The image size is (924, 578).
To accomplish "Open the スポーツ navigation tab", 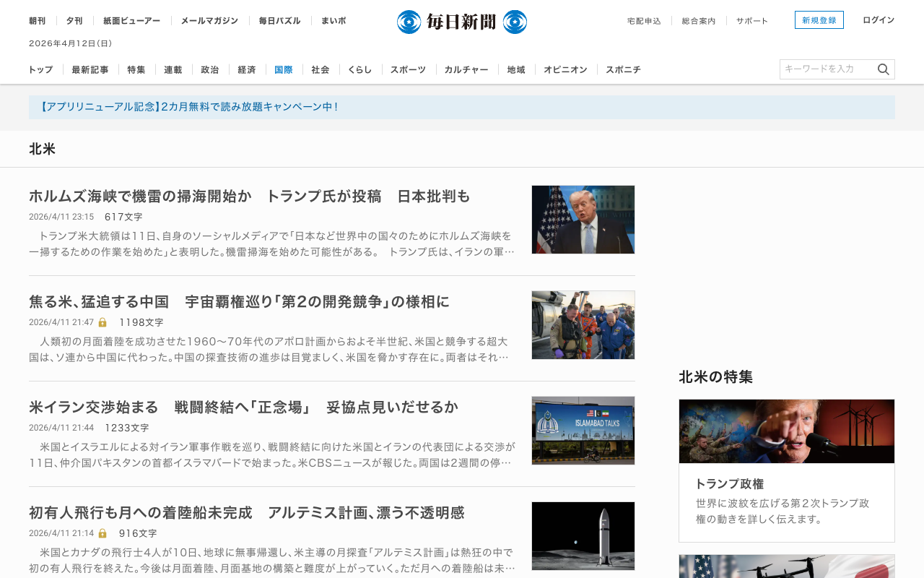I will point(408,70).
